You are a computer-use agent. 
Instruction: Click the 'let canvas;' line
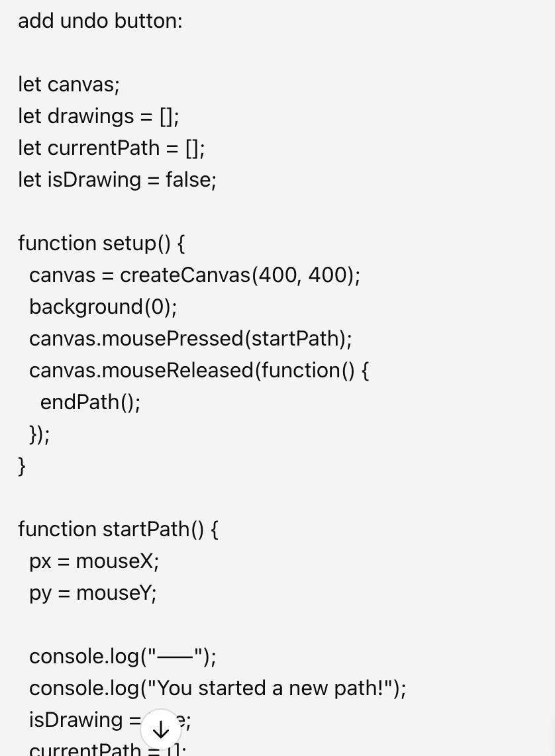68,84
